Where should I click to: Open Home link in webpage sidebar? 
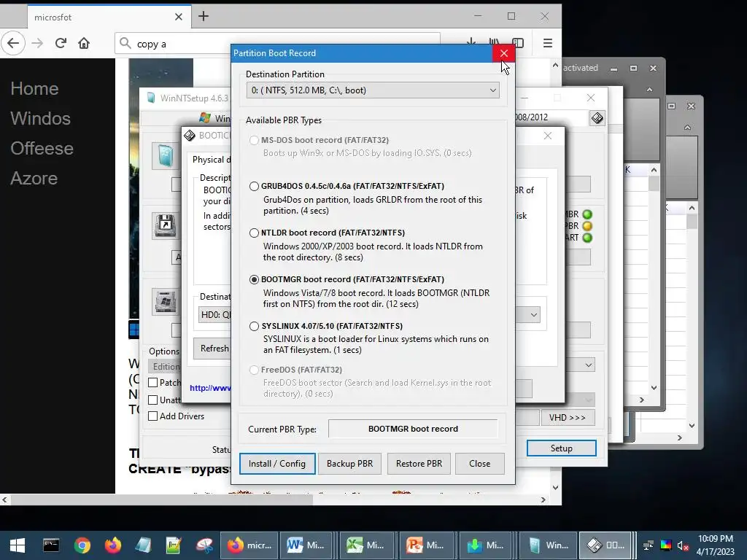34,88
